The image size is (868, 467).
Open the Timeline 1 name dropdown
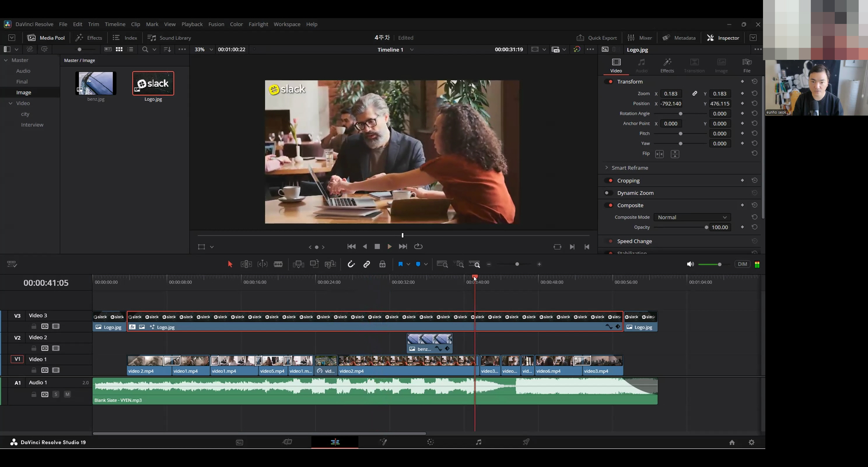pyautogui.click(x=412, y=50)
